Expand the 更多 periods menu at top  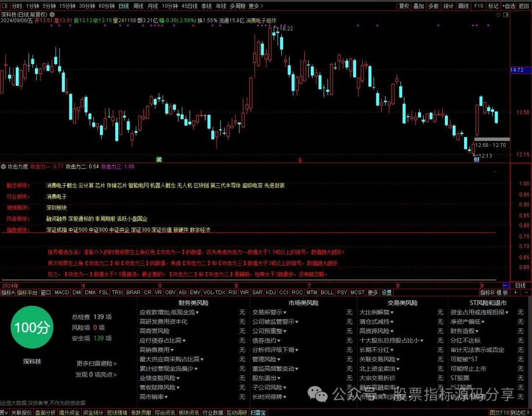point(256,6)
